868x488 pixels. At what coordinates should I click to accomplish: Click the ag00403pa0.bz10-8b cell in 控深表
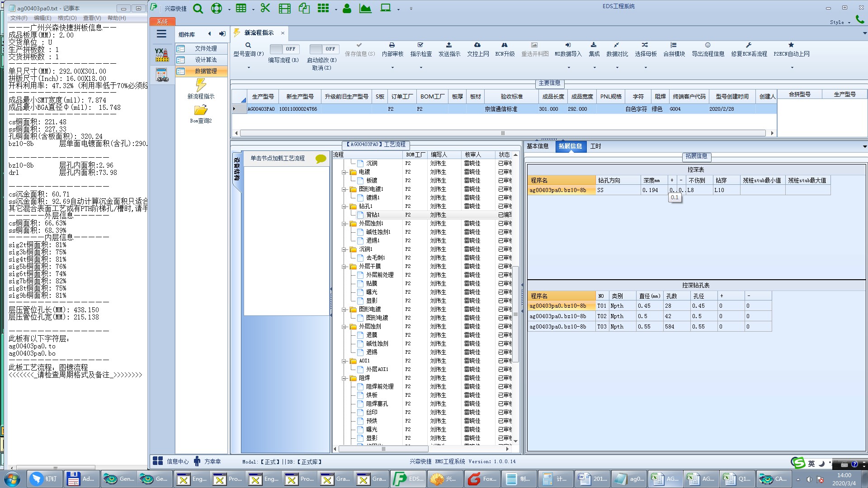click(x=561, y=190)
